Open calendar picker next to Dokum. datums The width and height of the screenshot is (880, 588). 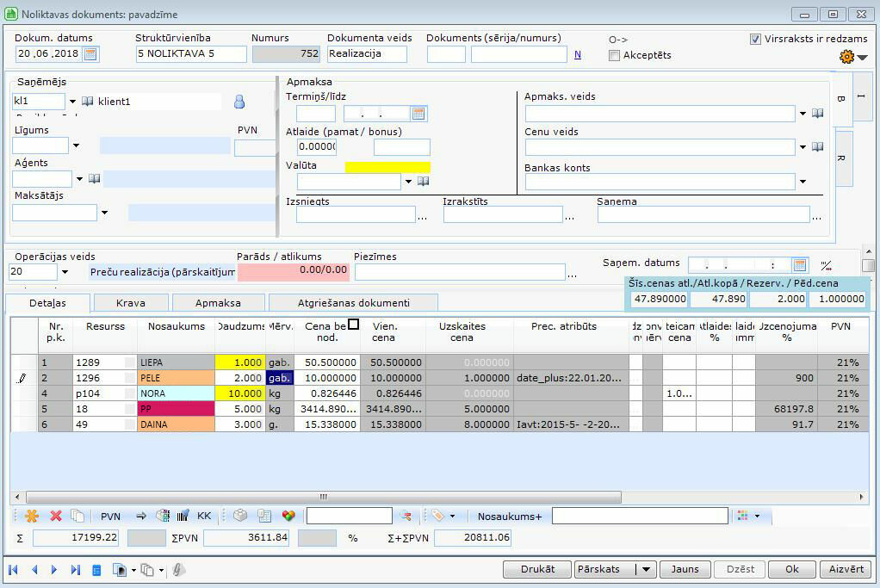pyautogui.click(x=90, y=54)
